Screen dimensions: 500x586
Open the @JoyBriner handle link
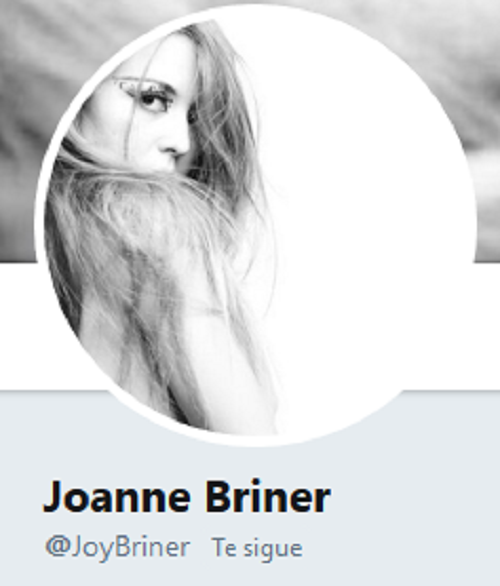click(x=117, y=548)
